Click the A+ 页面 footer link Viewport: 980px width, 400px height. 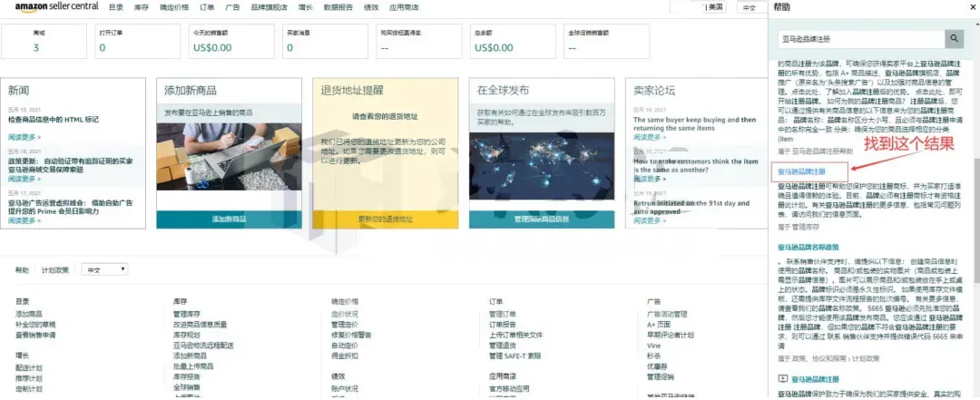(659, 325)
